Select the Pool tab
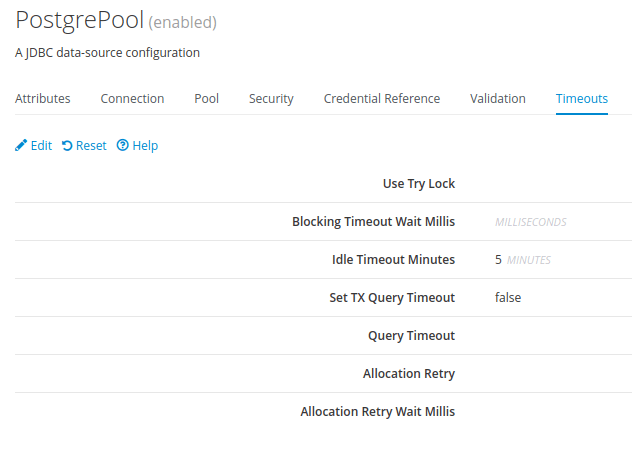The height and width of the screenshot is (454, 632). click(x=206, y=99)
